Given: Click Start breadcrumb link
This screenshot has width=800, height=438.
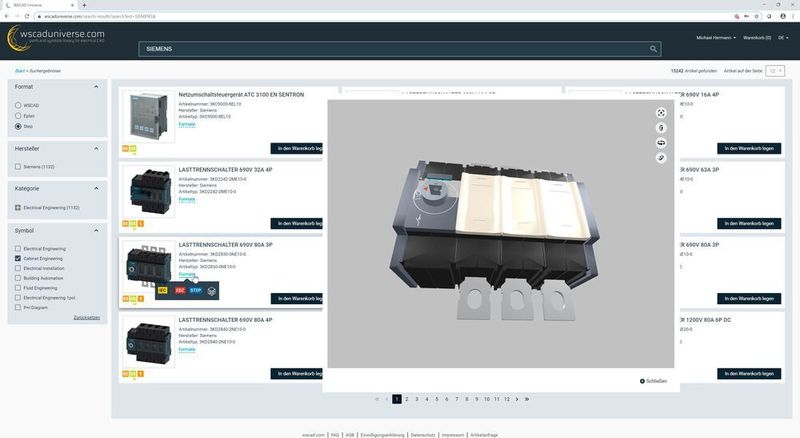Looking at the screenshot, I should pos(19,71).
